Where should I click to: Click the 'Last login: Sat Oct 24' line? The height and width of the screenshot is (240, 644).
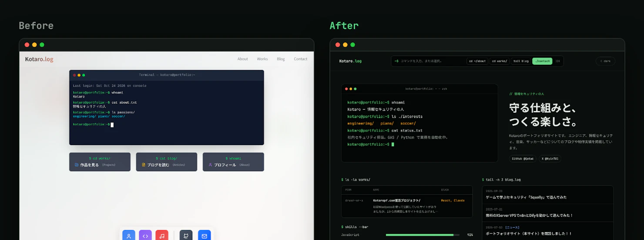click(x=110, y=86)
